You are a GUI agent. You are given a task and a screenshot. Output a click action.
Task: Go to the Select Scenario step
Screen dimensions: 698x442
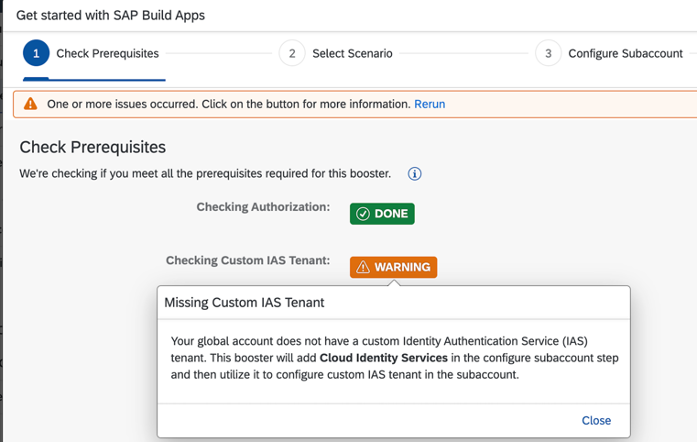(x=352, y=54)
